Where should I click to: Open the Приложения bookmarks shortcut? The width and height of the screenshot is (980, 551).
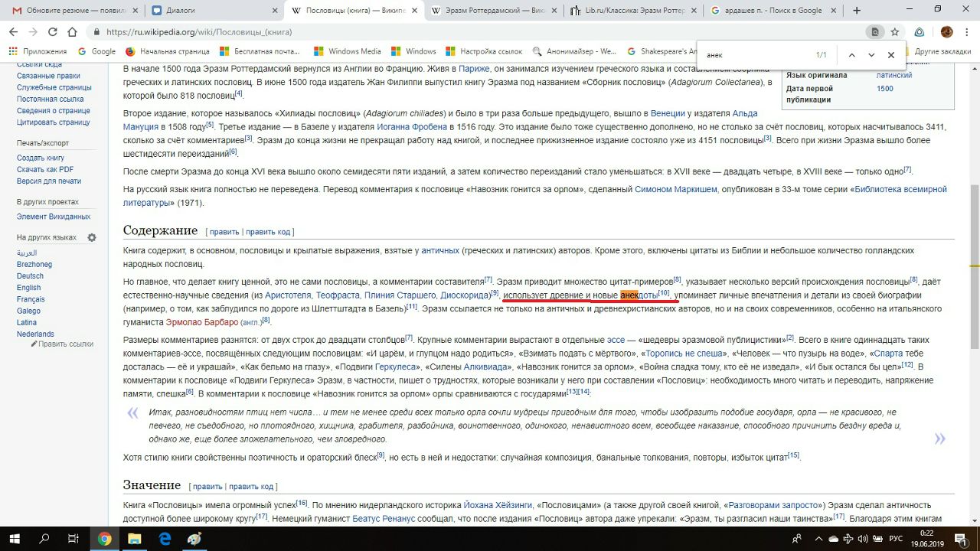[38, 51]
